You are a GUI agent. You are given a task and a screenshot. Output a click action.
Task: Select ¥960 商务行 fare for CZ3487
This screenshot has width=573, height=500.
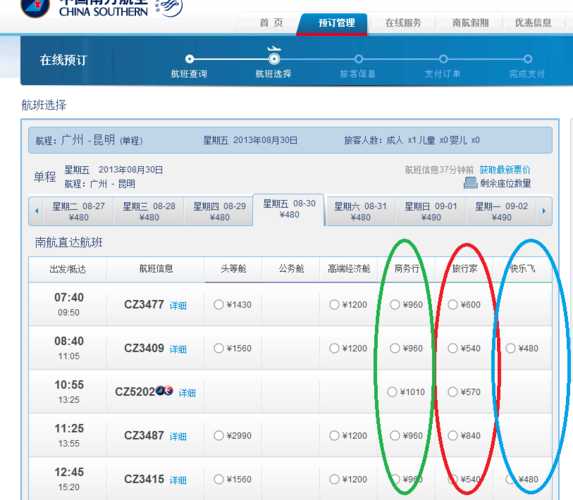pos(395,435)
